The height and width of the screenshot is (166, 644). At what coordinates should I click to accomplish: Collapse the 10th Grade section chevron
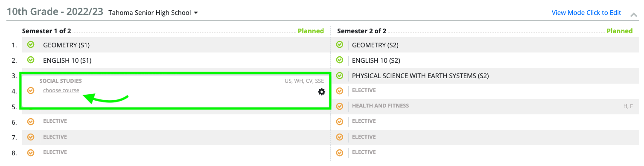click(634, 15)
